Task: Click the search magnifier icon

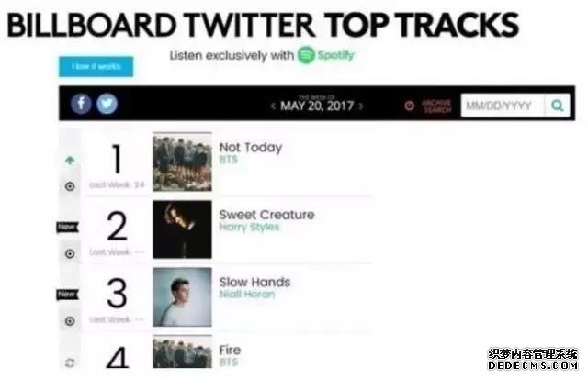Action: pyautogui.click(x=557, y=106)
